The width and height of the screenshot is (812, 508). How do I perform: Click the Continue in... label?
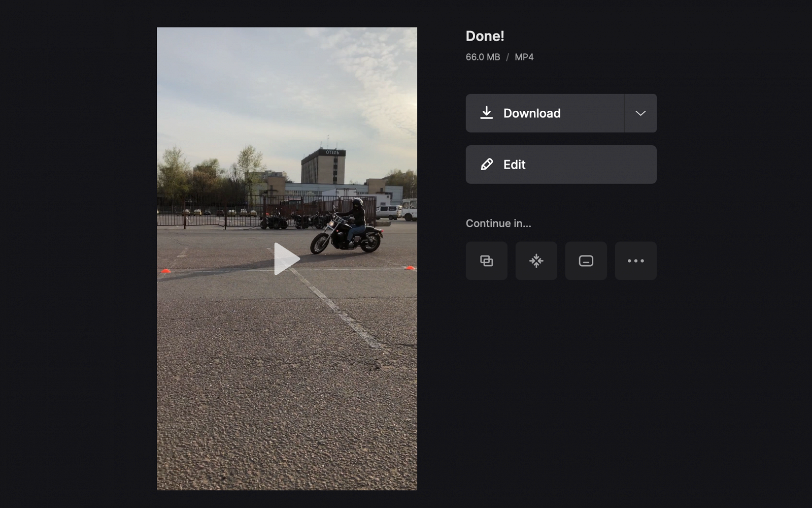click(x=499, y=223)
